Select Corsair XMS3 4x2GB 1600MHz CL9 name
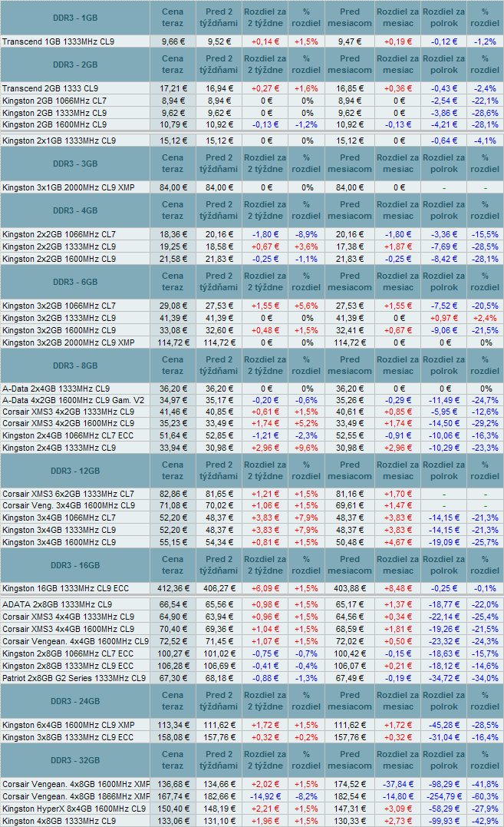Screen dimensions: 504x827 (x=68, y=424)
